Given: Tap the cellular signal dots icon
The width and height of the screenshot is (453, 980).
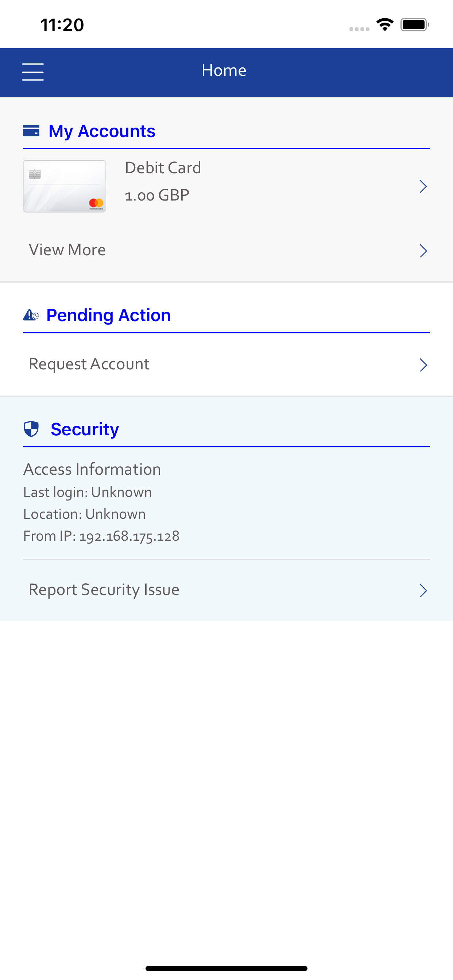Looking at the screenshot, I should pos(359,29).
